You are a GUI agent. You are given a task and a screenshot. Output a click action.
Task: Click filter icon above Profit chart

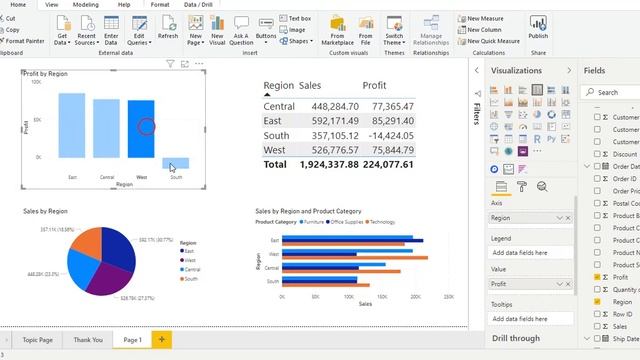pyautogui.click(x=170, y=64)
